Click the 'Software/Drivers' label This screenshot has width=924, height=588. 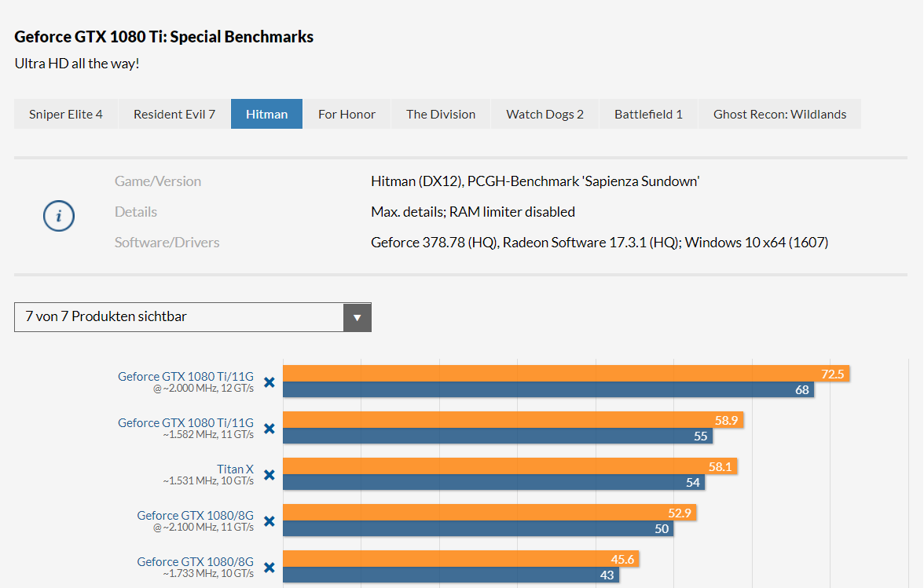[167, 243]
